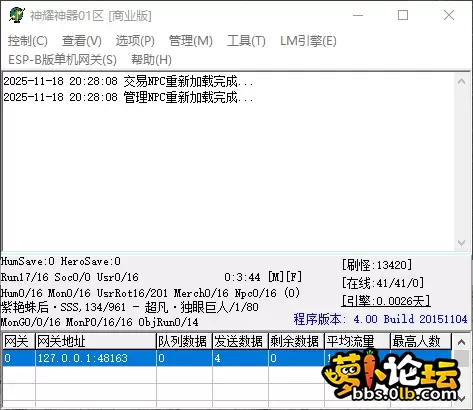
Task: Click the 队列数据 column header
Action: 184,341
